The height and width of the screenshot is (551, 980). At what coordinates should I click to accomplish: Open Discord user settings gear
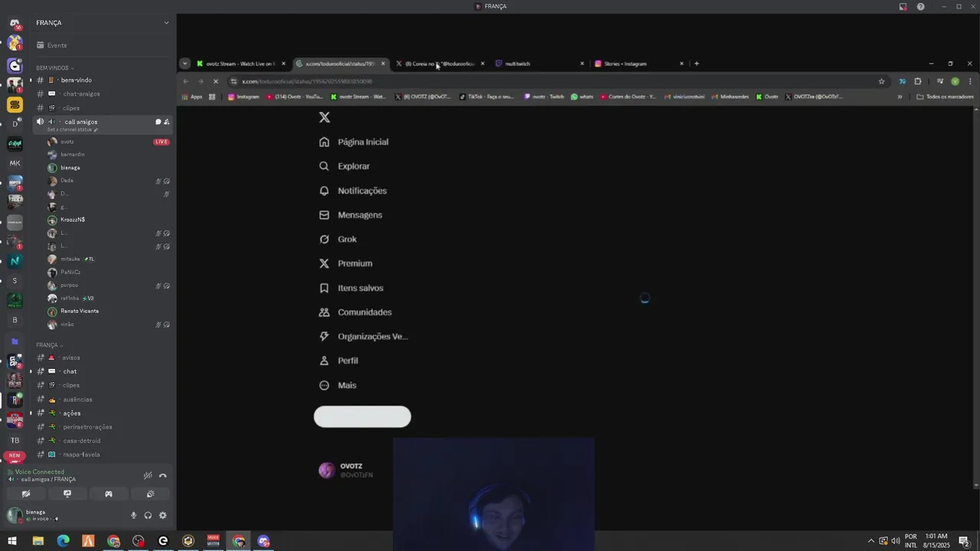pos(162,516)
